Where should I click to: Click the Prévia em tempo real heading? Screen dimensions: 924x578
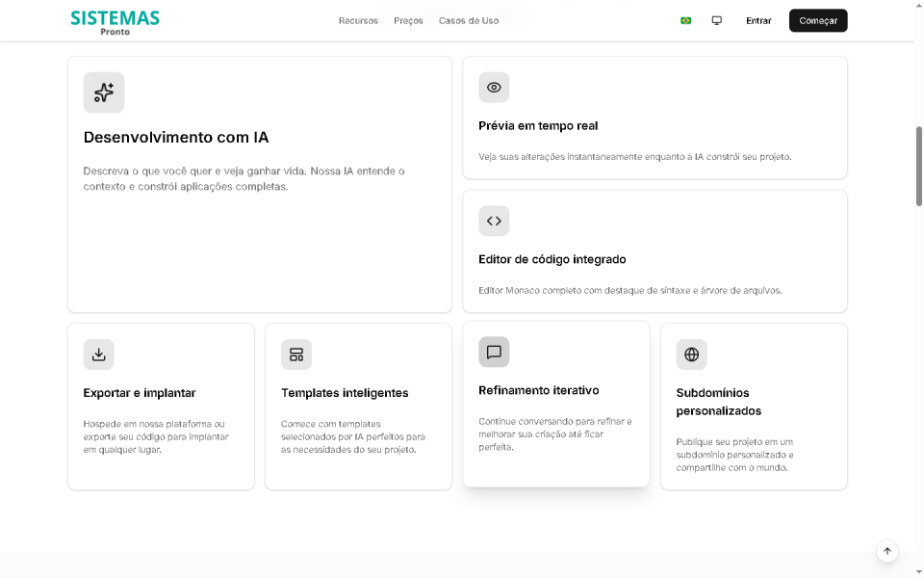[538, 125]
